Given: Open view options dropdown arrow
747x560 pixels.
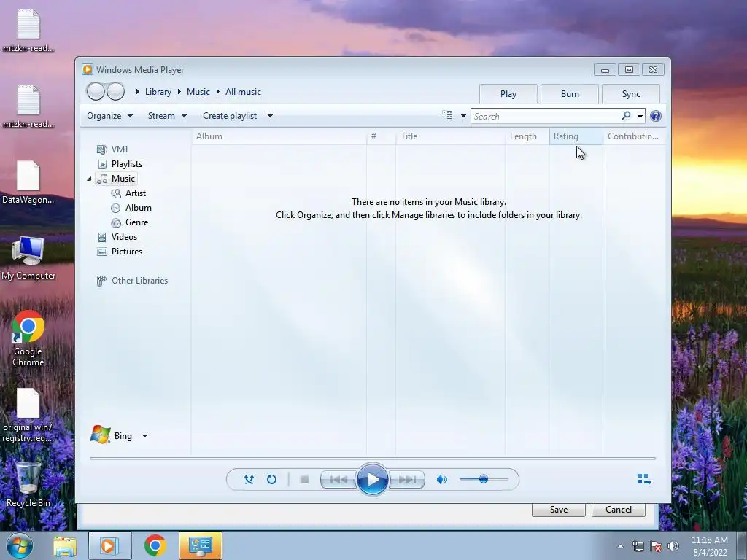Looking at the screenshot, I should pyautogui.click(x=463, y=116).
